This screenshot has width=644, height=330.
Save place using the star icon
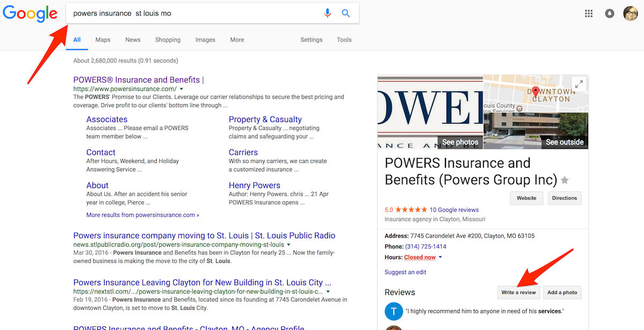pyautogui.click(x=565, y=180)
